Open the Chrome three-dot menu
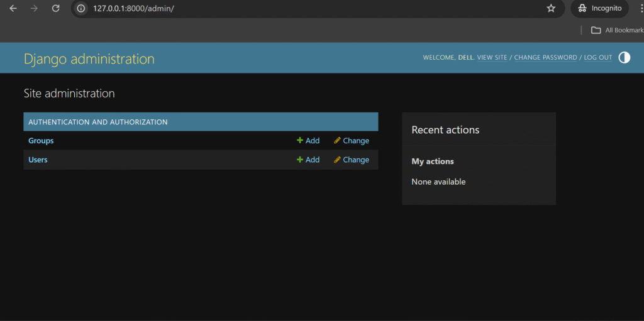Image resolution: width=644 pixels, height=321 pixels. pos(641,8)
